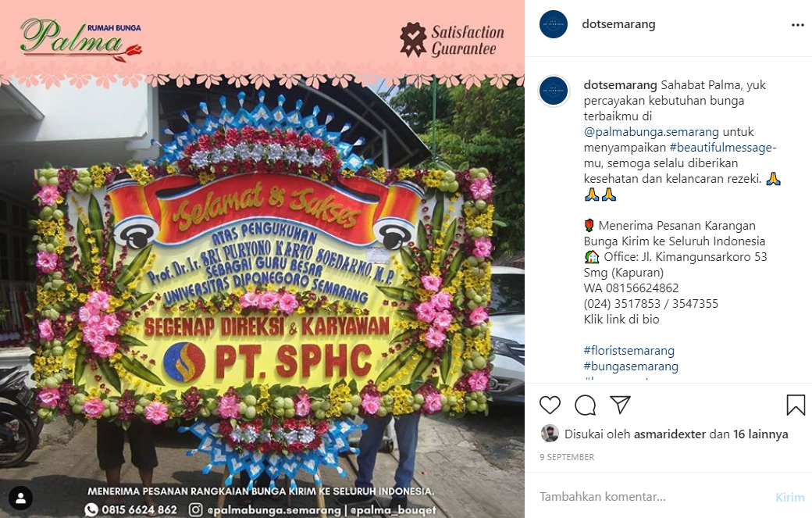Open the 9 September post timestamp
Viewport: 812px width, 518px height.
pos(567,457)
